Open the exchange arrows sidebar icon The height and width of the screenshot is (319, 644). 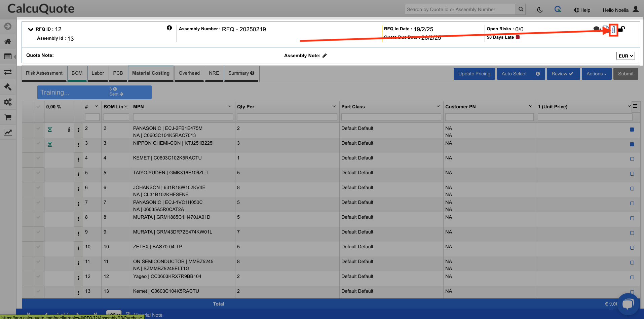pos(8,72)
